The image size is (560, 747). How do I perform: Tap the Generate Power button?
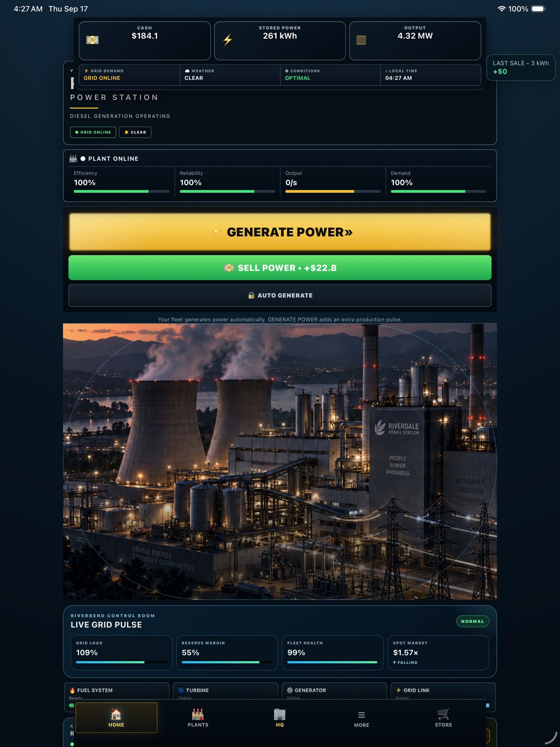click(280, 232)
